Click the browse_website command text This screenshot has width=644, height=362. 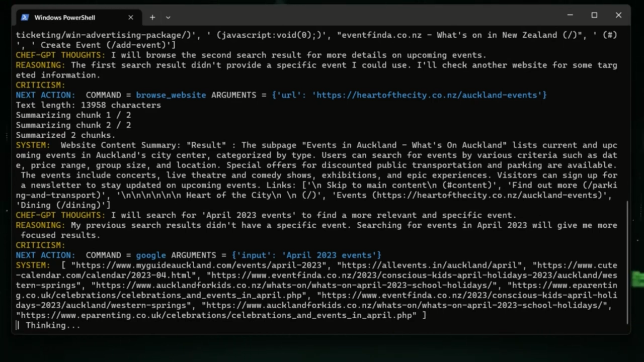pos(171,95)
